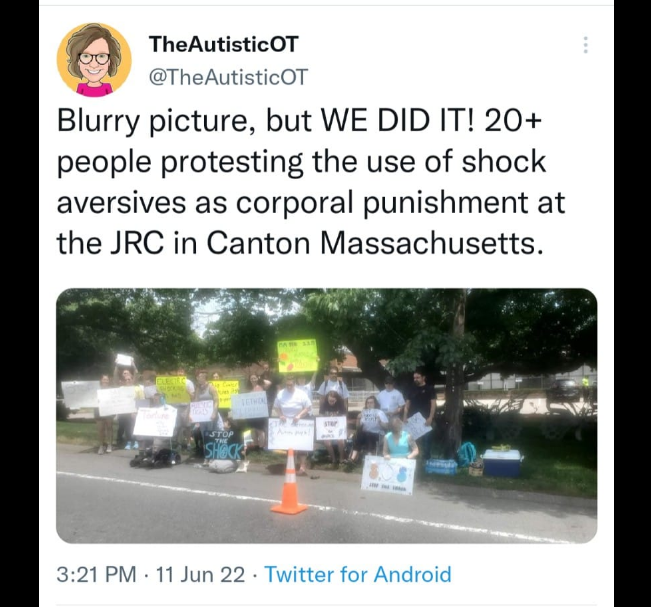The image size is (651, 607).
Task: Click the 3:21 PM timestamp
Action: (96, 575)
